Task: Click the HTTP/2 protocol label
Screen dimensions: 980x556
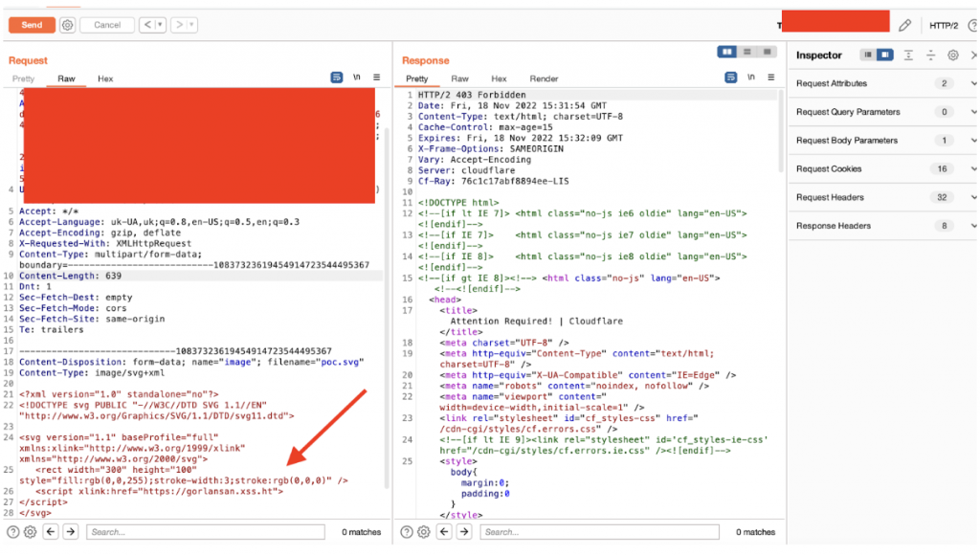Action: (944, 26)
